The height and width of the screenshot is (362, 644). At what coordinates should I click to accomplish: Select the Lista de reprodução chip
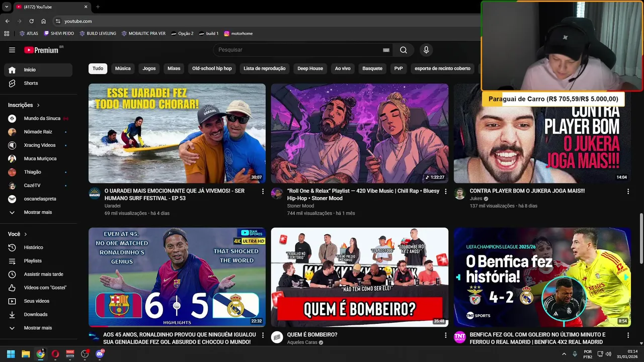point(265,68)
